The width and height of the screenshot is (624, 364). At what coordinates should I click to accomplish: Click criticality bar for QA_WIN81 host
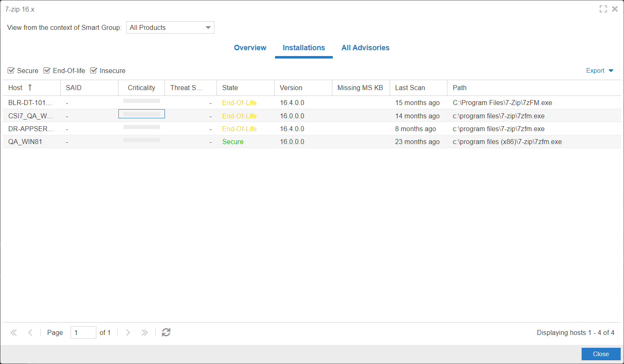click(x=142, y=140)
